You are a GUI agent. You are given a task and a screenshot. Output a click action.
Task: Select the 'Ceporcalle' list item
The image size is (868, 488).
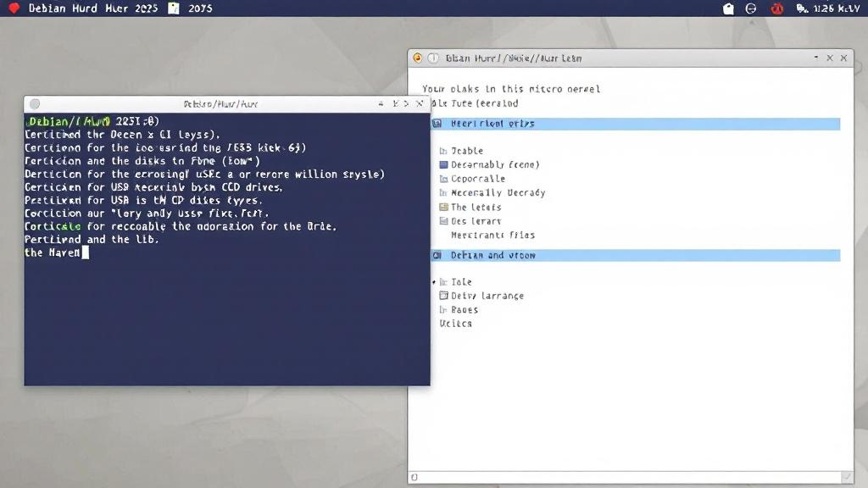coord(478,179)
